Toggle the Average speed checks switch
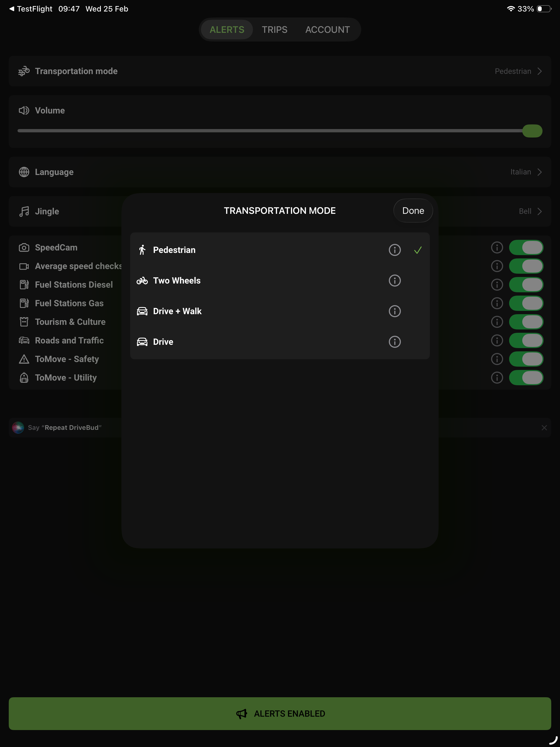The height and width of the screenshot is (747, 560). [x=526, y=266]
